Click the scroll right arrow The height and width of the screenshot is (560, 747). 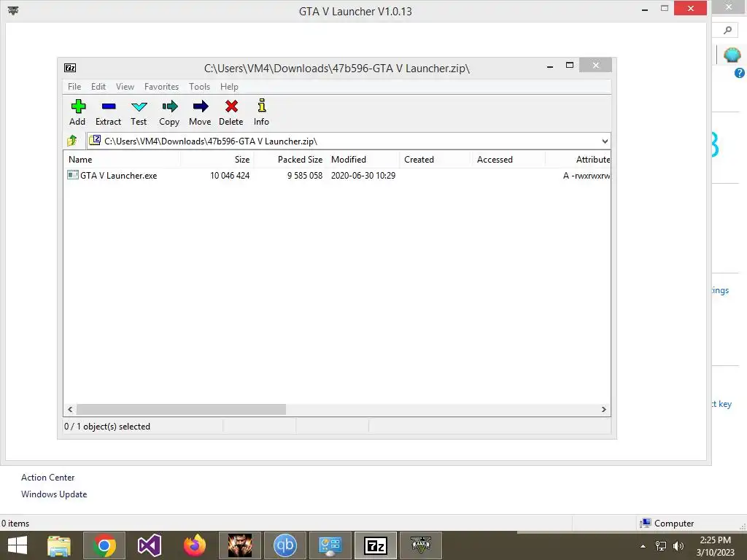click(603, 410)
